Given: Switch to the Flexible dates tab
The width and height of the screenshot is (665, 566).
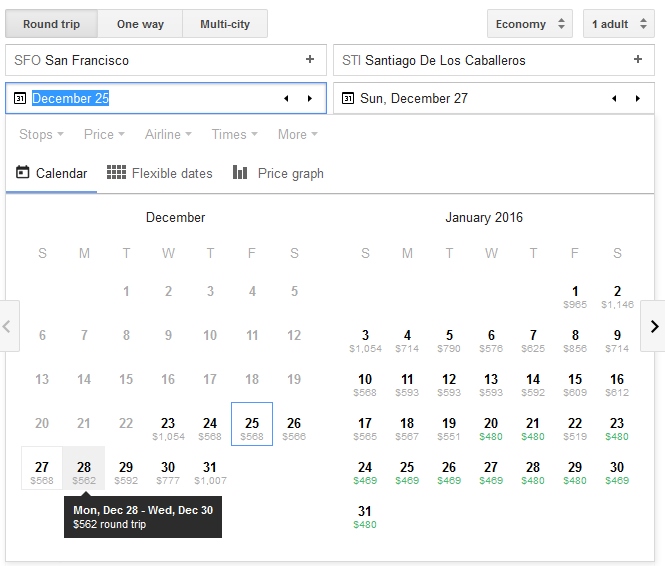Looking at the screenshot, I should [x=160, y=173].
